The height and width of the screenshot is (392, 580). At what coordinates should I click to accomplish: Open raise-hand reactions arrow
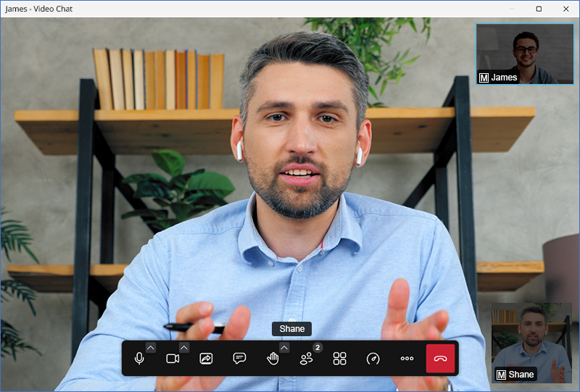pyautogui.click(x=284, y=348)
